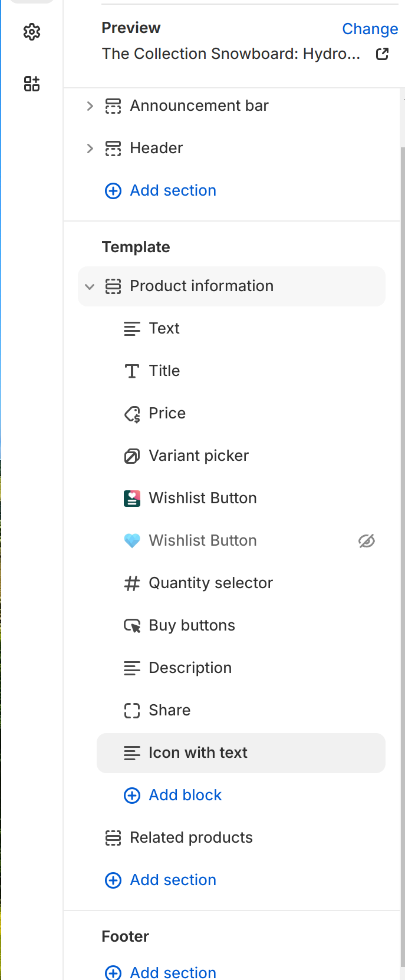Open the app embeds icon

click(32, 84)
